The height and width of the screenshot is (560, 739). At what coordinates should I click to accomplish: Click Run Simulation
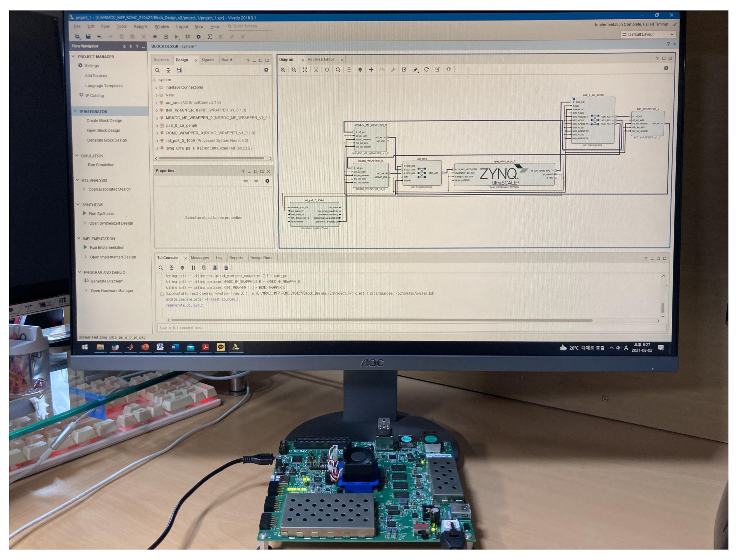[101, 165]
